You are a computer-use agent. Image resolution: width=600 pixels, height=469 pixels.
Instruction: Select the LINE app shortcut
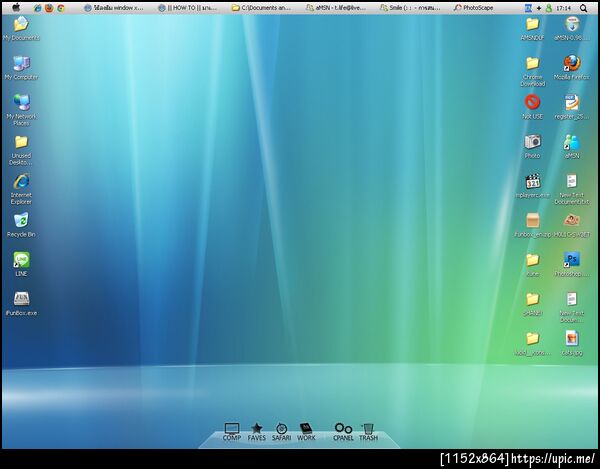pyautogui.click(x=21, y=265)
